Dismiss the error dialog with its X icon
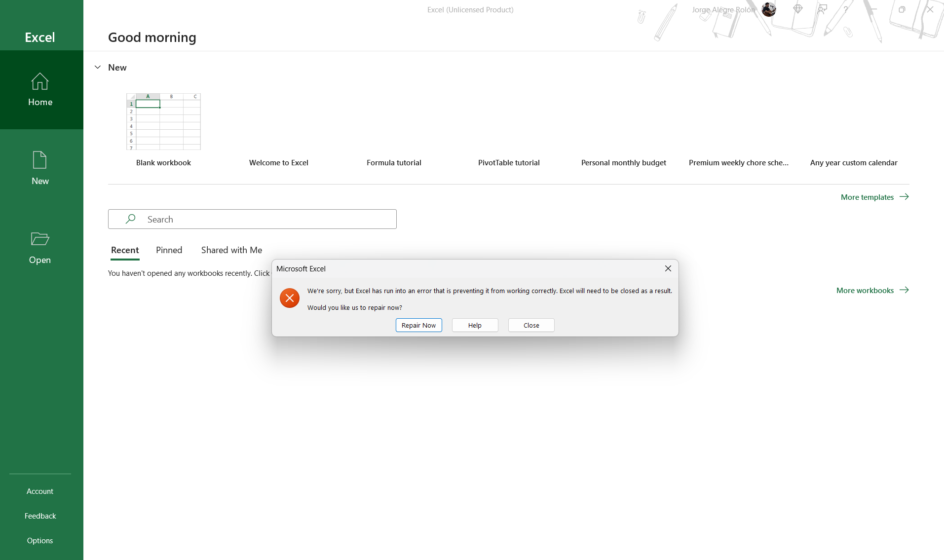Viewport: 944px width, 560px height. 668,268
